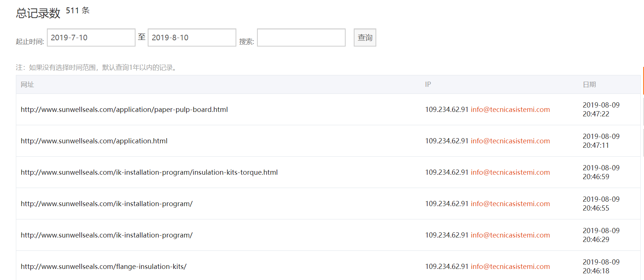Click the 日期 column header
The image size is (644, 280).
pyautogui.click(x=589, y=85)
